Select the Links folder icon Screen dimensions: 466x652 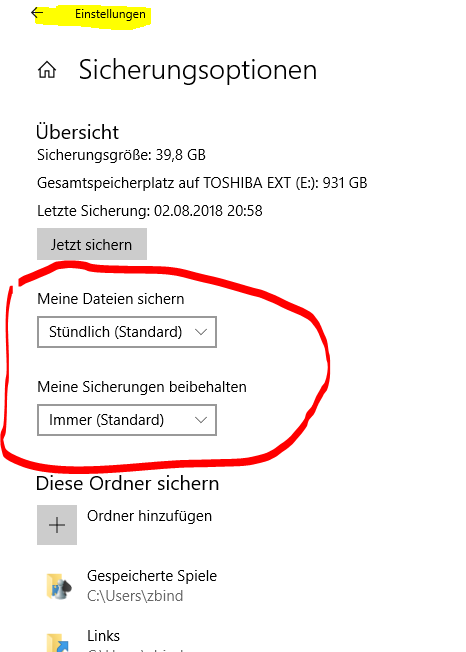click(58, 643)
